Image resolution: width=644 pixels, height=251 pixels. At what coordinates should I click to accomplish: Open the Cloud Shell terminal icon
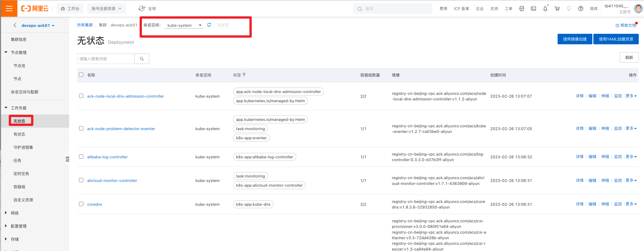[x=533, y=9]
